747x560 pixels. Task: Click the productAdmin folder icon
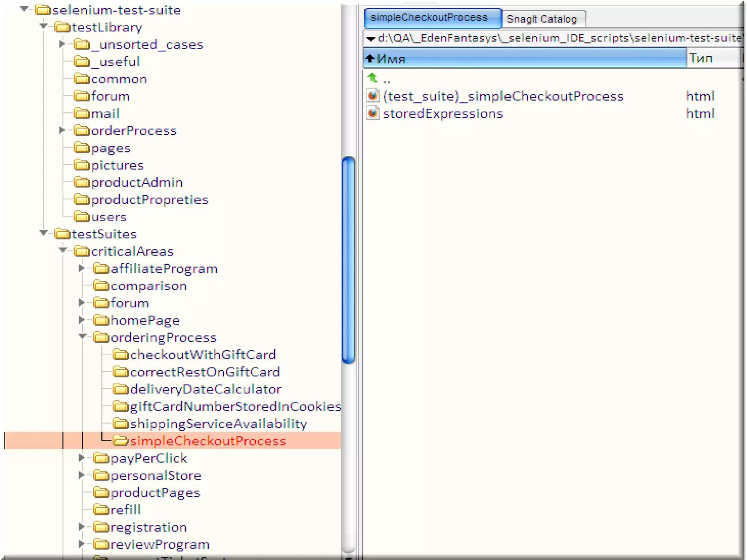tap(82, 182)
